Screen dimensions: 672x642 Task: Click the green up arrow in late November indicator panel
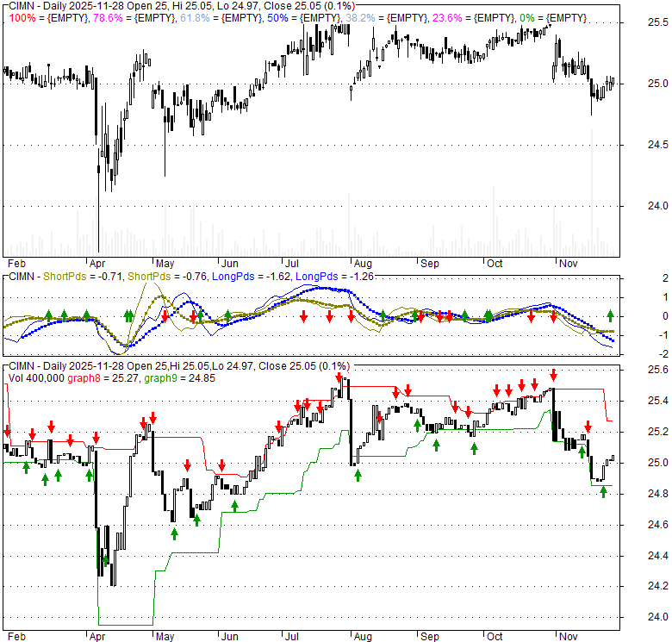click(610, 316)
